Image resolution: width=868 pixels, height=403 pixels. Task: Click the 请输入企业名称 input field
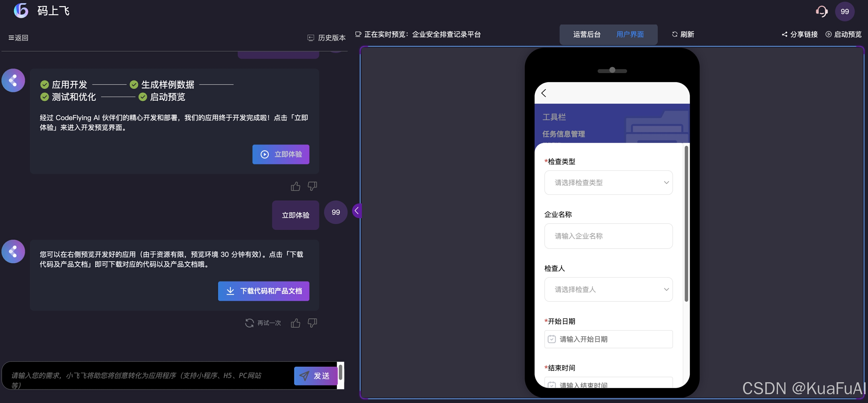[x=608, y=236]
